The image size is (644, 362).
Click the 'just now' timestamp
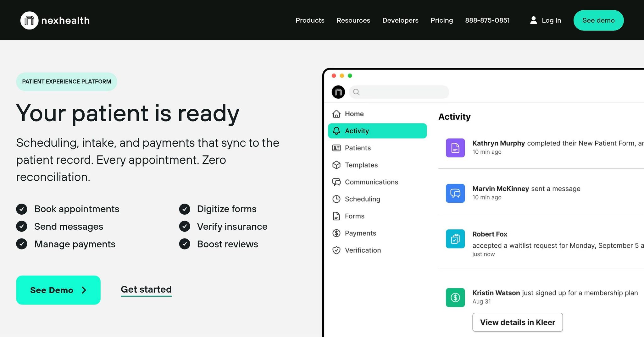pos(483,254)
